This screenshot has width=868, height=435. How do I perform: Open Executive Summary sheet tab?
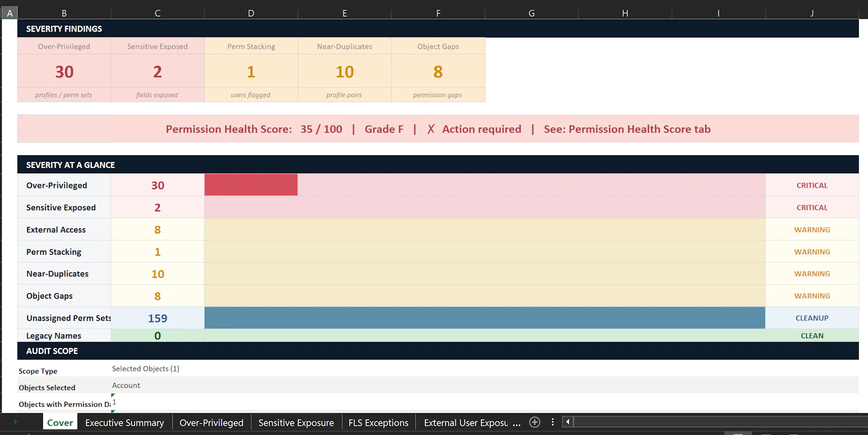tap(124, 423)
